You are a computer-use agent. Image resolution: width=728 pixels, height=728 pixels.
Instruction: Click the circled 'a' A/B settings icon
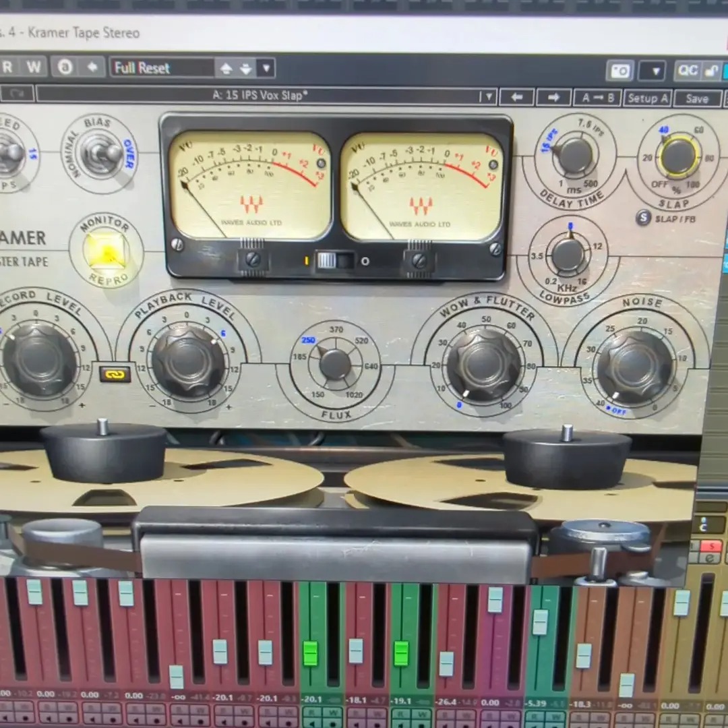pos(65,67)
